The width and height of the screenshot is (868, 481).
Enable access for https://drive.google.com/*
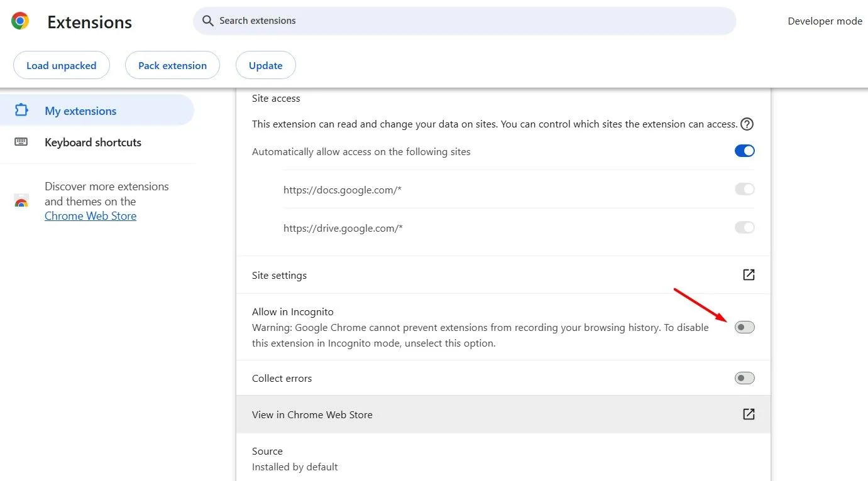point(744,227)
